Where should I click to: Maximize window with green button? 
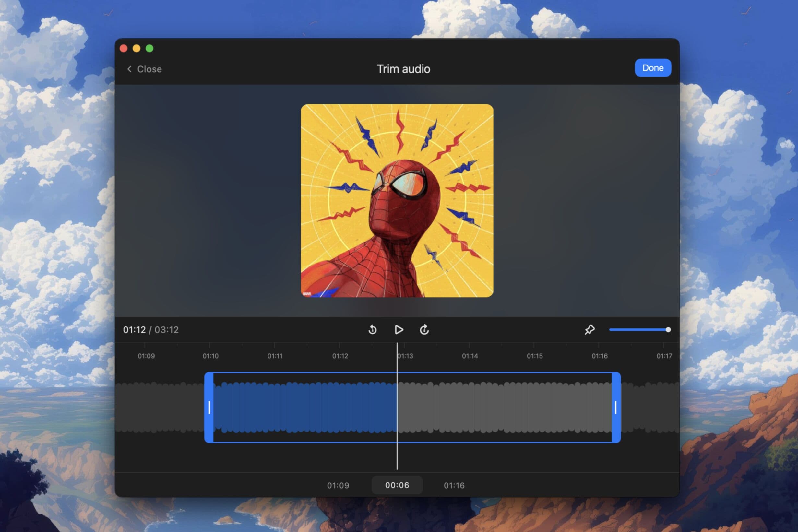coord(149,49)
